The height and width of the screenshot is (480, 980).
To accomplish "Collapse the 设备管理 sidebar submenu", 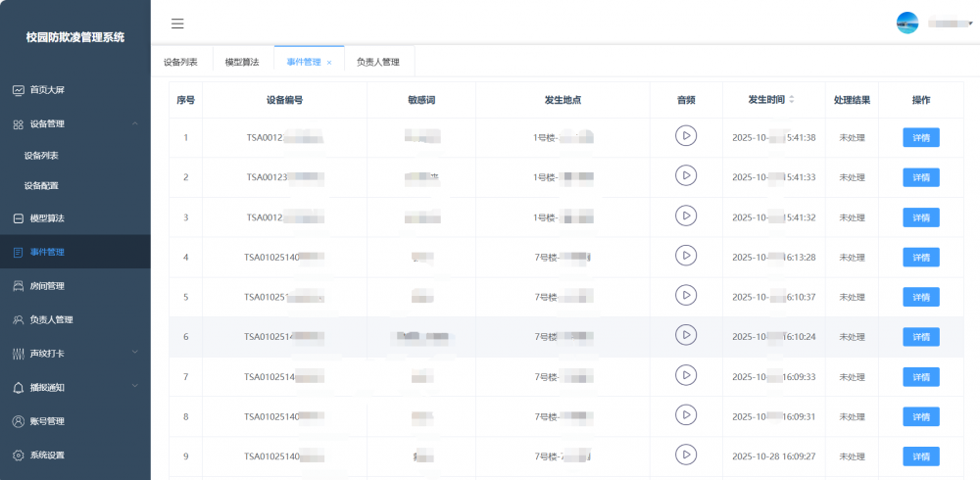I will (x=134, y=124).
